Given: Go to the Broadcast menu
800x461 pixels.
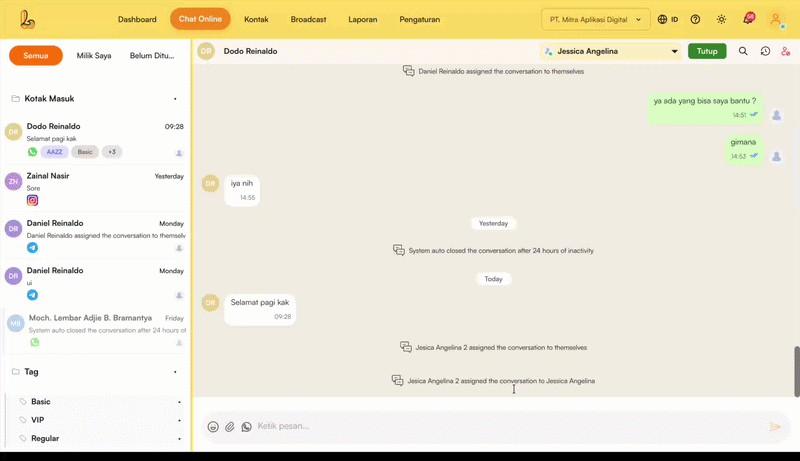Looking at the screenshot, I should tap(308, 19).
